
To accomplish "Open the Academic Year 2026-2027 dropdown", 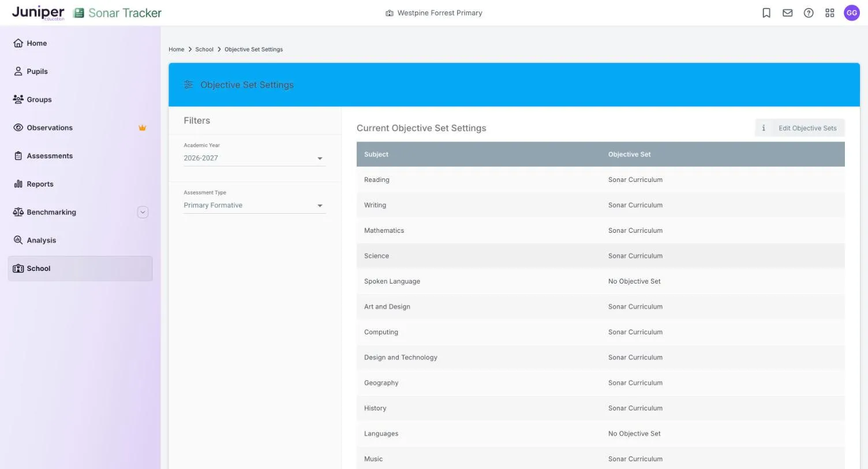I will (x=255, y=158).
